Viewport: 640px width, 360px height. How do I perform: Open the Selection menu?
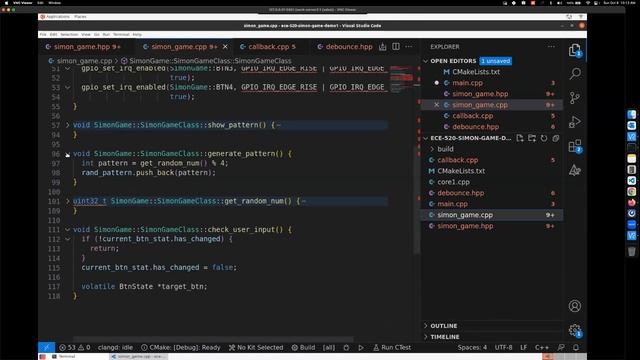(69, 35)
